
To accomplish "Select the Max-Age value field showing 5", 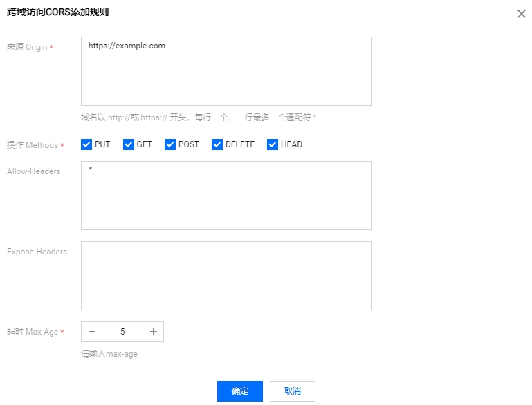I will pos(122,332).
